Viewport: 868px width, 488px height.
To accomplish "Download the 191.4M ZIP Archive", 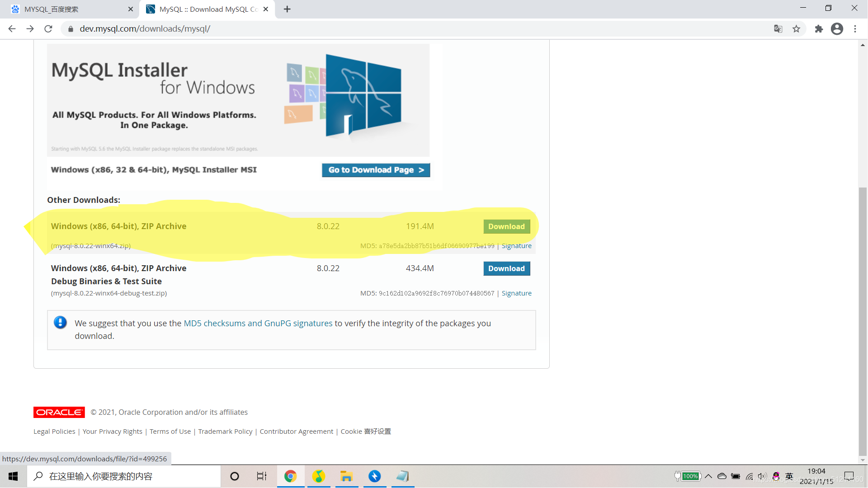I will click(x=506, y=226).
